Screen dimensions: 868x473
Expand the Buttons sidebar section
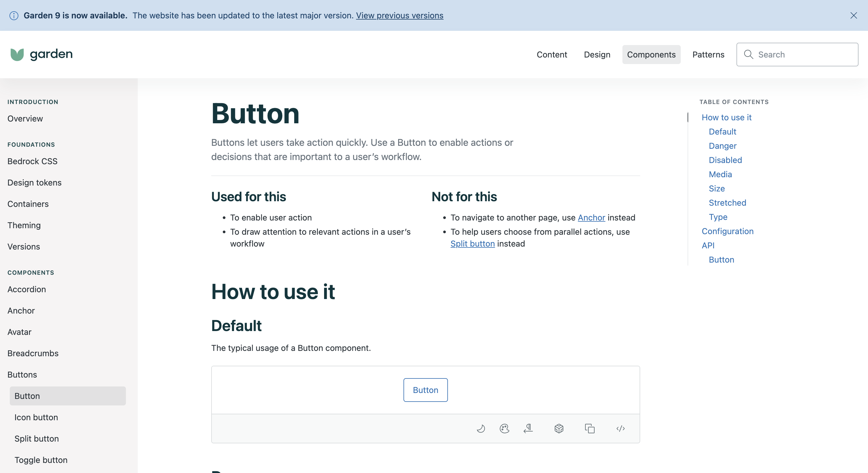22,375
